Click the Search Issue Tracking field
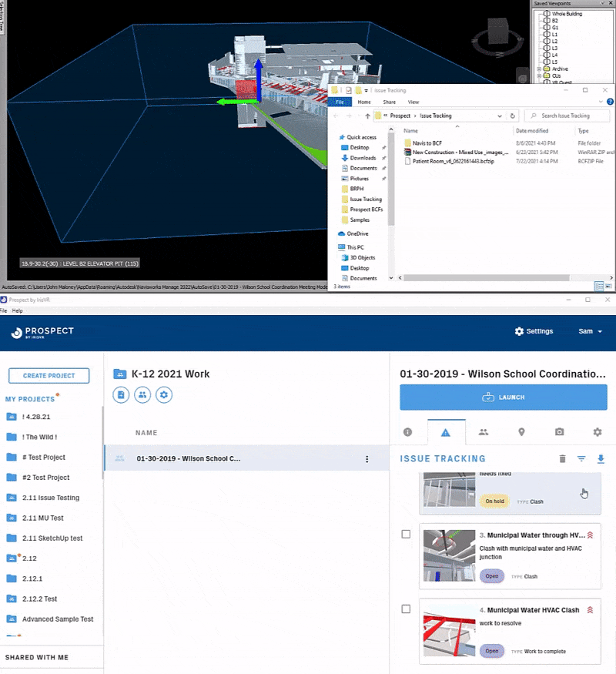The image size is (616, 674). (x=567, y=116)
